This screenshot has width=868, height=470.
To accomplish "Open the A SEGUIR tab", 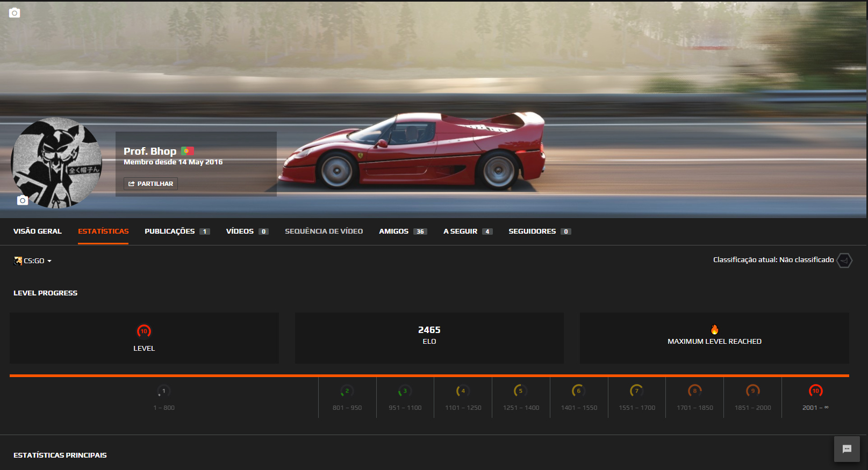I will pos(468,232).
